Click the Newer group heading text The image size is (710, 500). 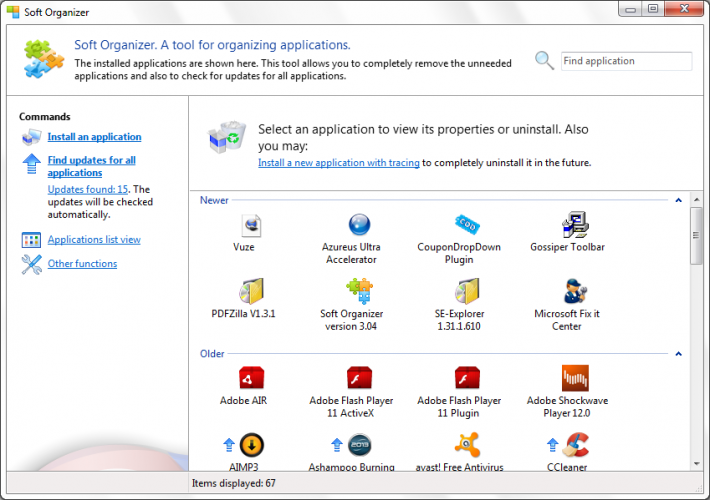[214, 200]
